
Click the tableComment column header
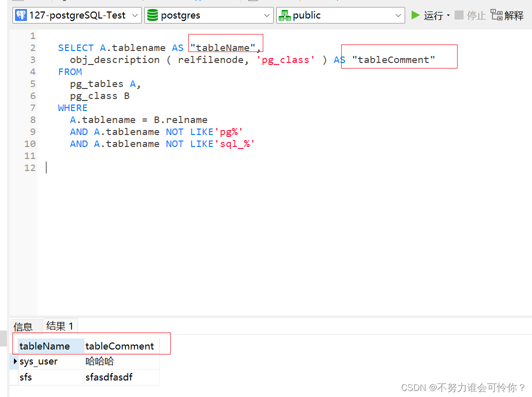(122, 346)
